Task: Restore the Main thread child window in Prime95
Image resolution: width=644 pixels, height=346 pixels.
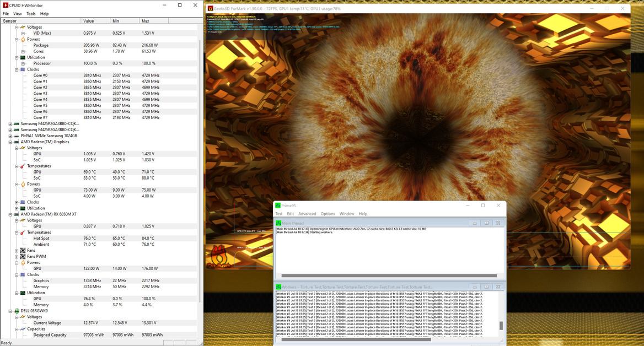Action: tap(486, 223)
